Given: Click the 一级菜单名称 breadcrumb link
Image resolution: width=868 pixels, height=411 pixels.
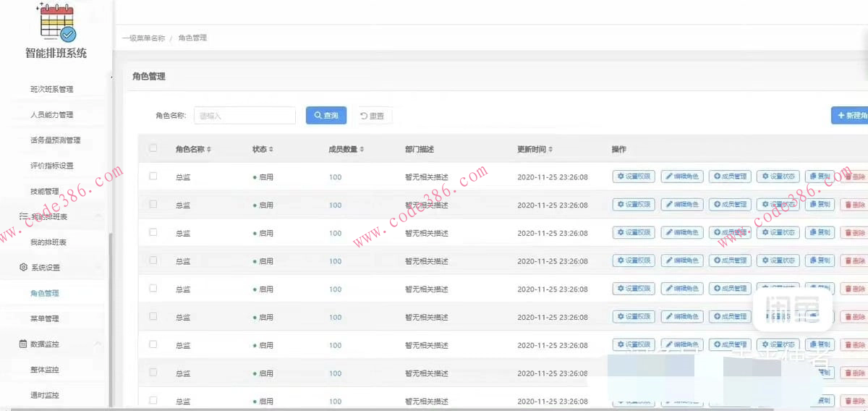Looking at the screenshot, I should click(143, 38).
